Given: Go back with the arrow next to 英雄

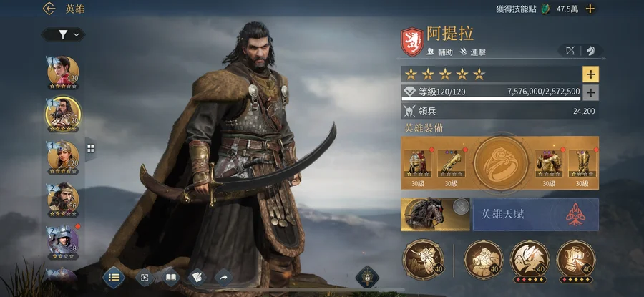Looking at the screenshot, I should pos(49,9).
